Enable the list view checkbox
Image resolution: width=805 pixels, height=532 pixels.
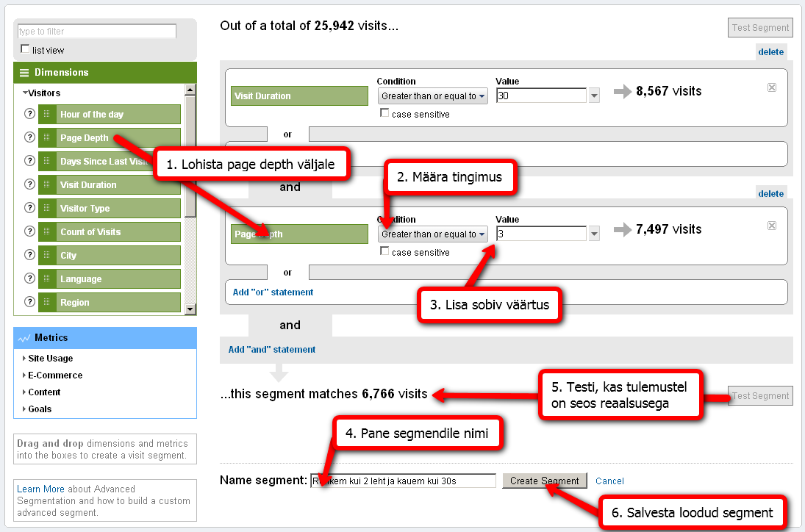pos(26,49)
